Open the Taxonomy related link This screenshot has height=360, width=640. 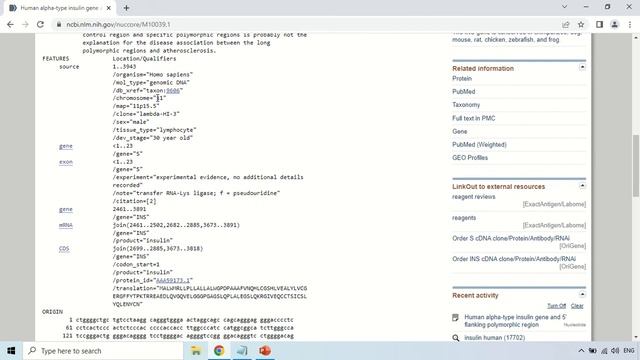pos(466,105)
